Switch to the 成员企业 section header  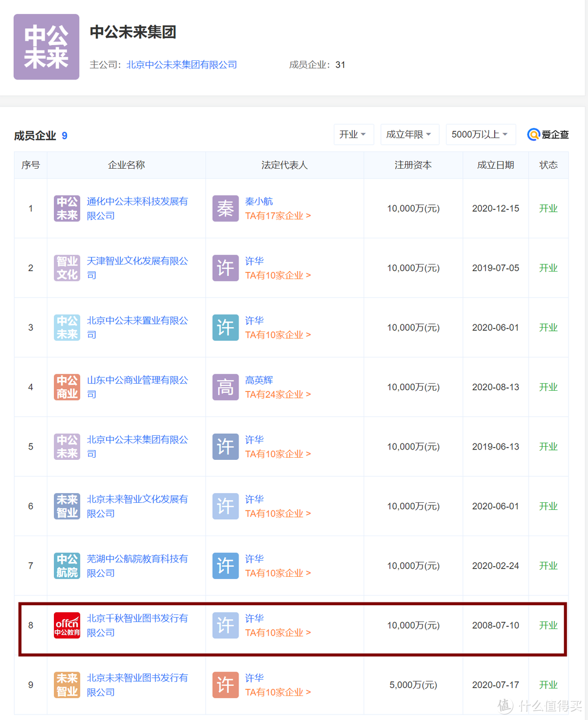point(36,136)
